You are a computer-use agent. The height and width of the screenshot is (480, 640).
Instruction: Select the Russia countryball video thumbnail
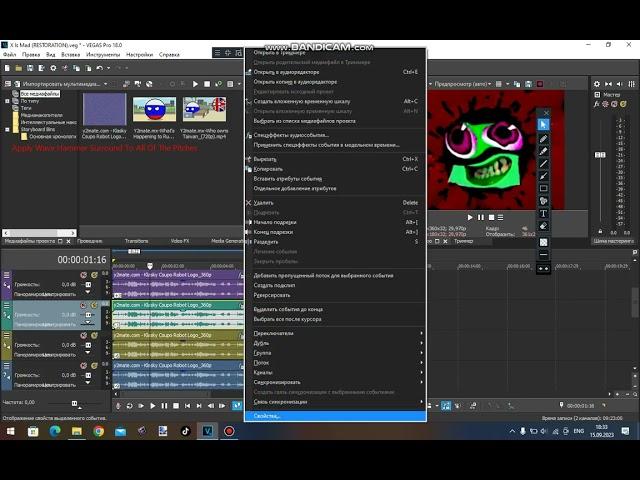[x=154, y=109]
